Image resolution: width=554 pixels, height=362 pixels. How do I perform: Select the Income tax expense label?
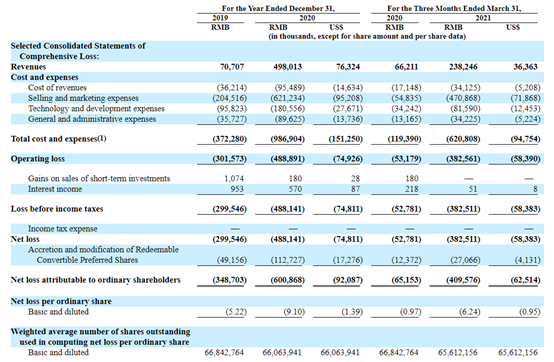tap(63, 229)
